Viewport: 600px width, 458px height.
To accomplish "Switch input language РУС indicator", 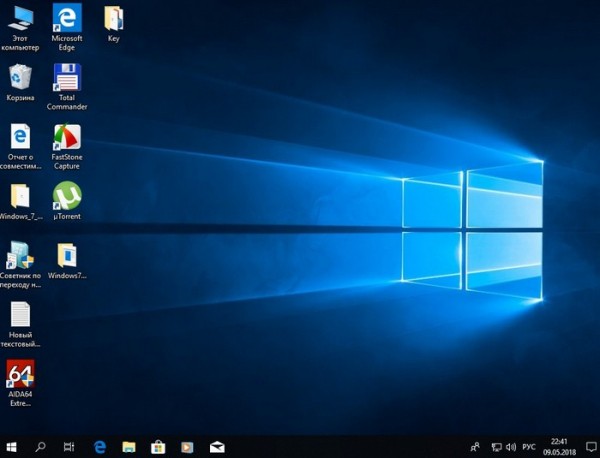I will [529, 447].
